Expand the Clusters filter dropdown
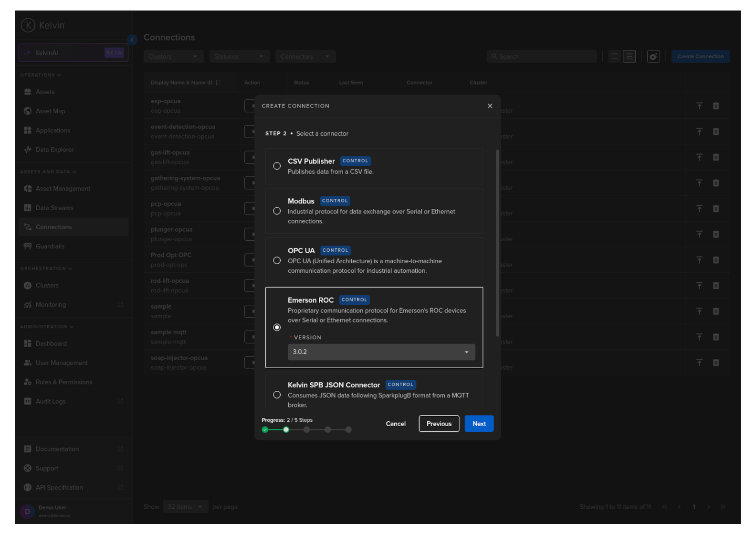This screenshot has width=756, height=535. tap(173, 56)
